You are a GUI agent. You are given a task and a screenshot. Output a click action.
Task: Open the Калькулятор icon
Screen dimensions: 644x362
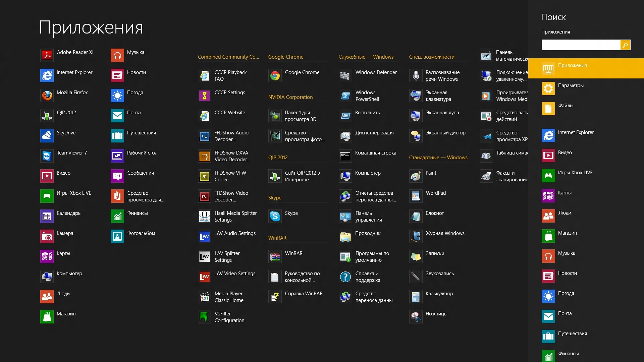click(x=416, y=297)
